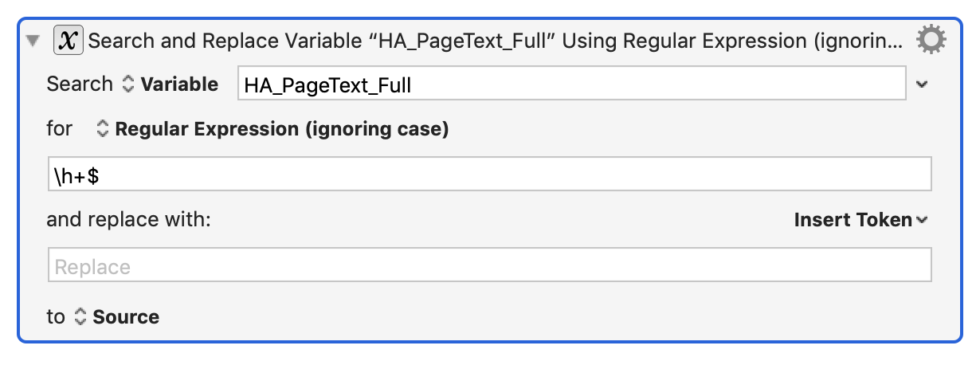Click the up-down arrows beside Variable
The image size is (980, 365).
coord(128,84)
